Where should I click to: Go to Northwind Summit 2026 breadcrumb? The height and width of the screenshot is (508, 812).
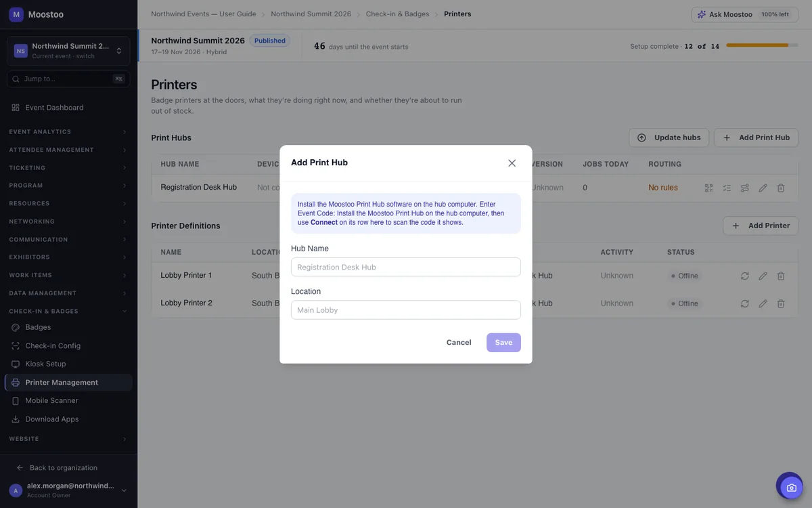(311, 14)
